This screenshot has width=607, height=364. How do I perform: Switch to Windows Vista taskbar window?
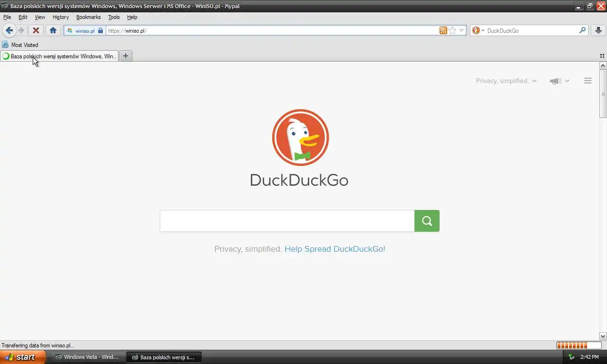coord(88,357)
